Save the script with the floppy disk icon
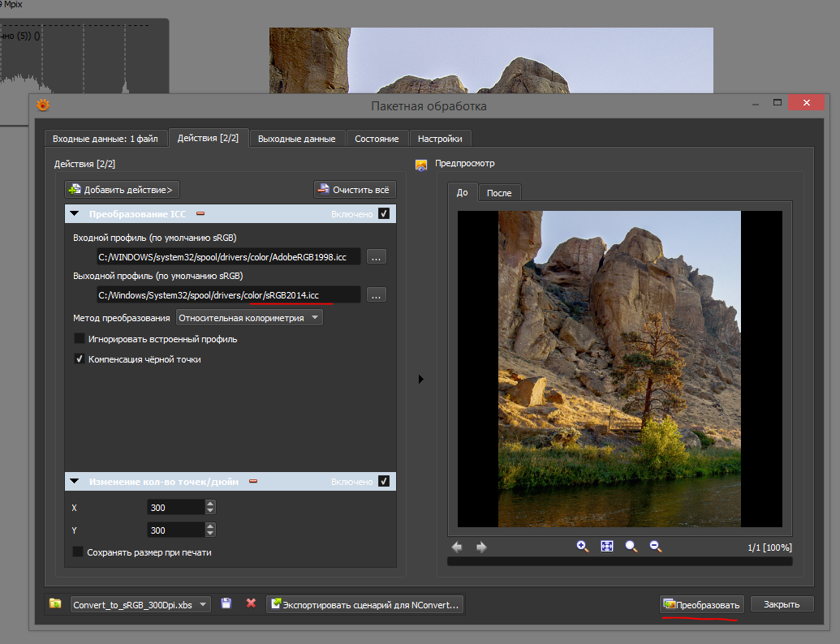The width and height of the screenshot is (840, 644). 226,604
